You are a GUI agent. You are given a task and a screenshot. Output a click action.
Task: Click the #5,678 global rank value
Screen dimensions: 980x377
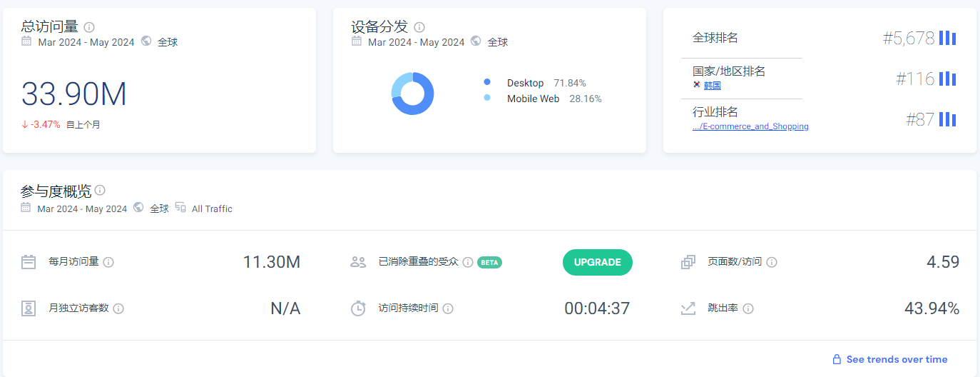pyautogui.click(x=909, y=39)
